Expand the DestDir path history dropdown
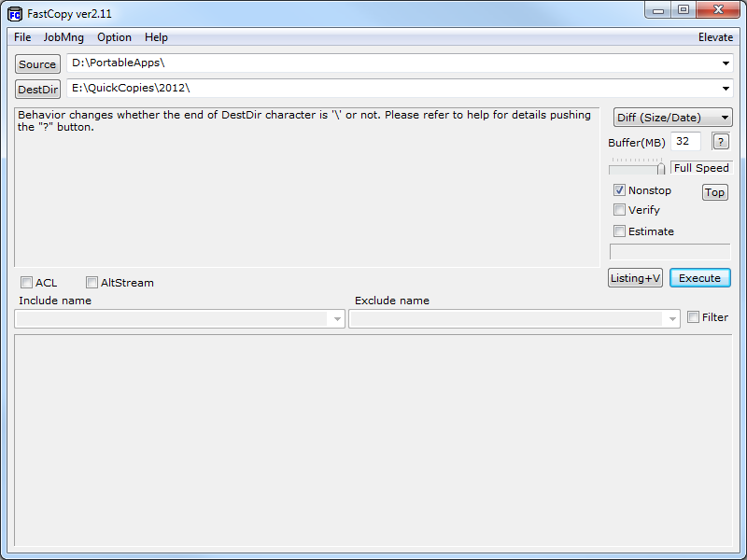747x560 pixels. [x=726, y=89]
